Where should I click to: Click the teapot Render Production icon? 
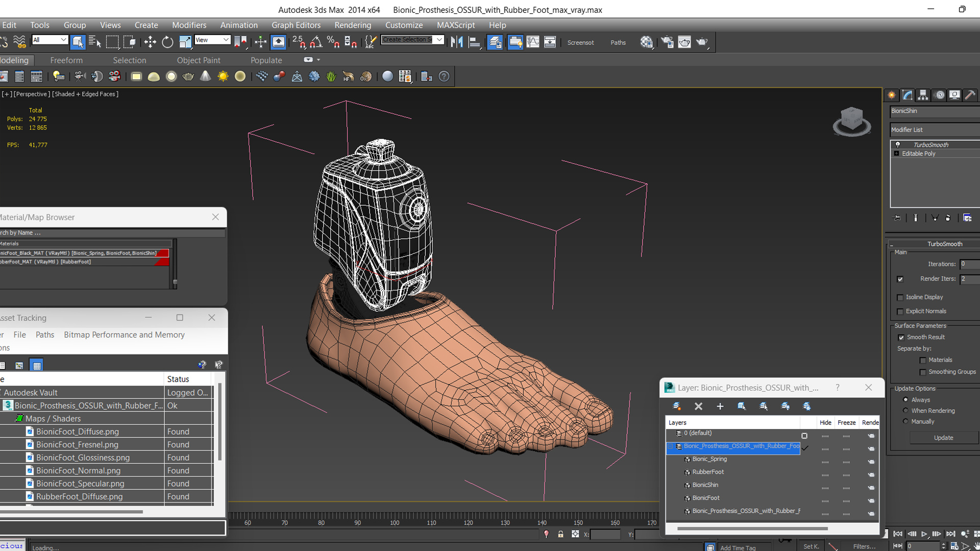pyautogui.click(x=702, y=42)
